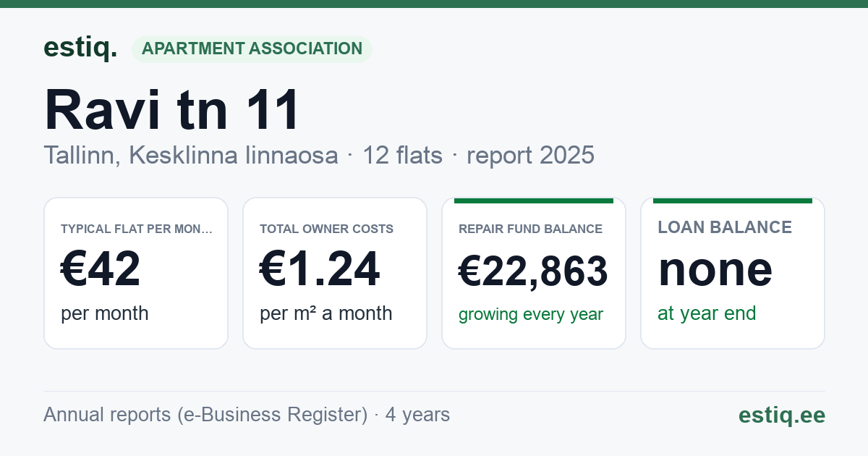Image resolution: width=868 pixels, height=456 pixels.
Task: Click the €1.24 value
Action: [x=320, y=269]
